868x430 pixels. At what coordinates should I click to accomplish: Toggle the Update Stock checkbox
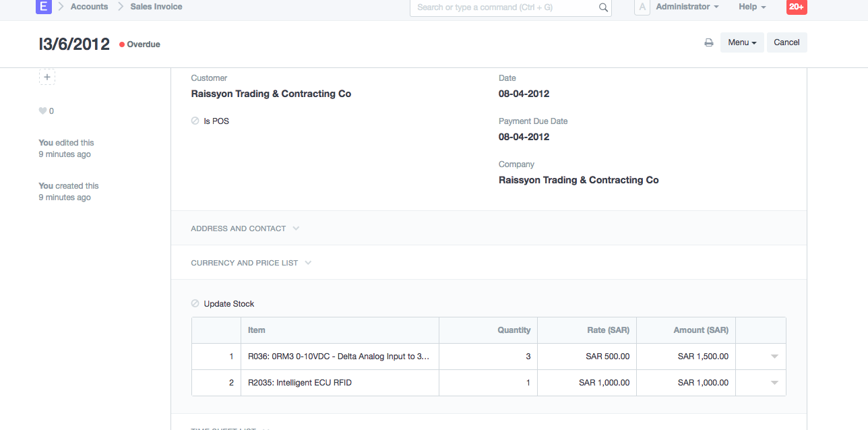pyautogui.click(x=195, y=304)
